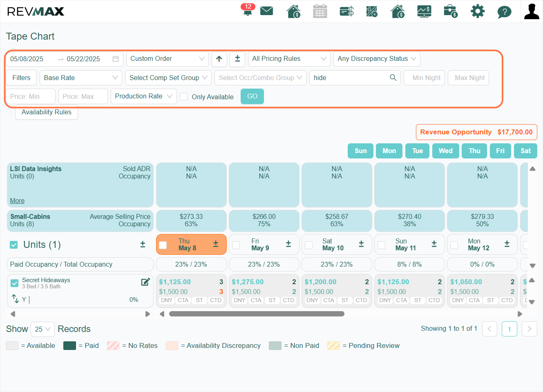
Task: Open the settings gear
Action: pyautogui.click(x=478, y=11)
